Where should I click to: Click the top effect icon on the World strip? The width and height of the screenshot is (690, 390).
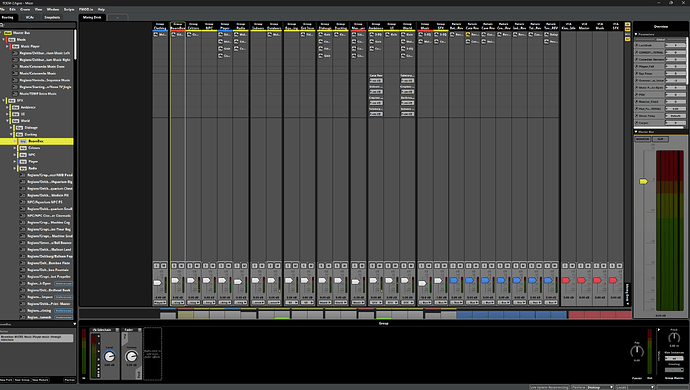coord(404,34)
